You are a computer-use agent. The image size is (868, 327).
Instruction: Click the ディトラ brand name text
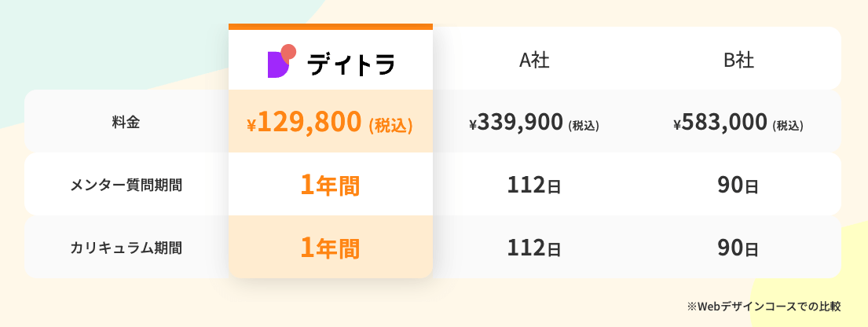[x=350, y=64]
